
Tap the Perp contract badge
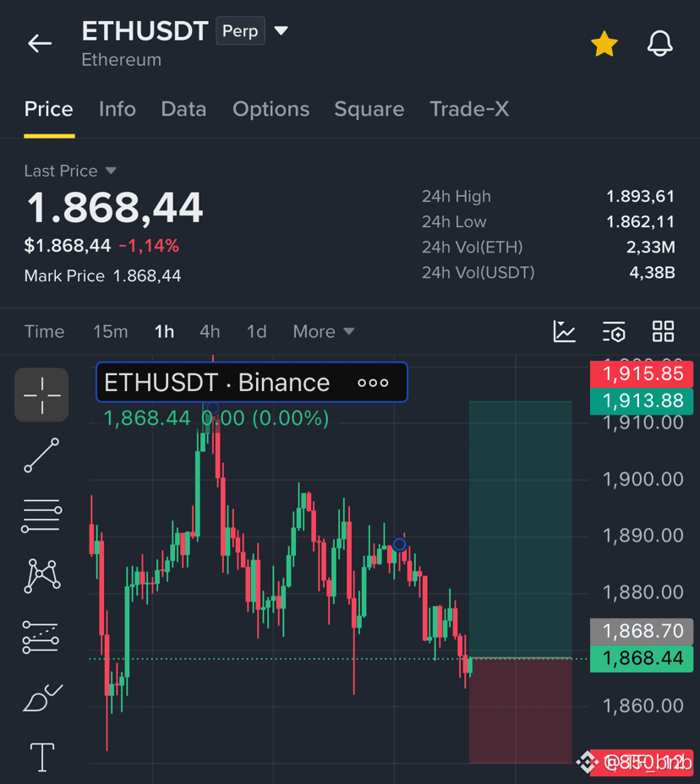(x=240, y=31)
